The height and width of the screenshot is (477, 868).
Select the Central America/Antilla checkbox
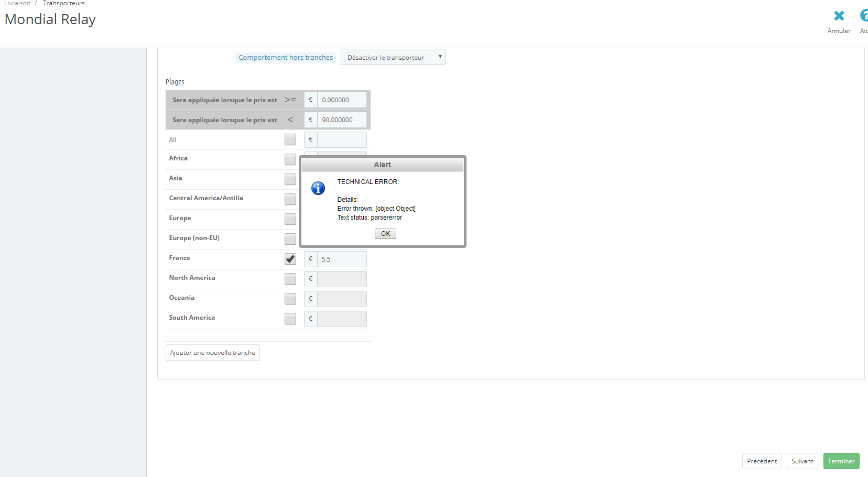[x=290, y=199]
